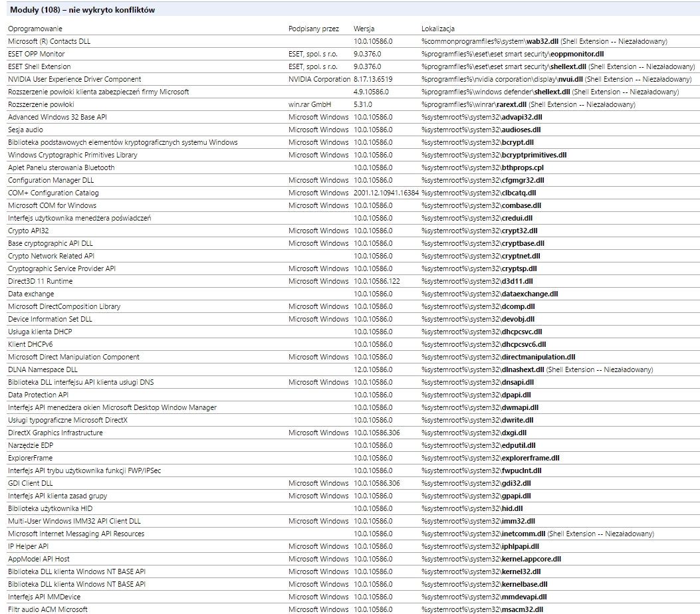Select the "AppModel API Host" module name
Viewport: 700px width, 614px height.
pyautogui.click(x=39, y=559)
